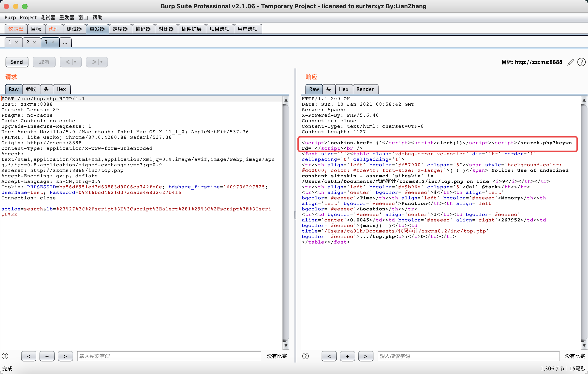Click the 'POST /inc/top.php HTTP/1.1' request line

coord(43,99)
